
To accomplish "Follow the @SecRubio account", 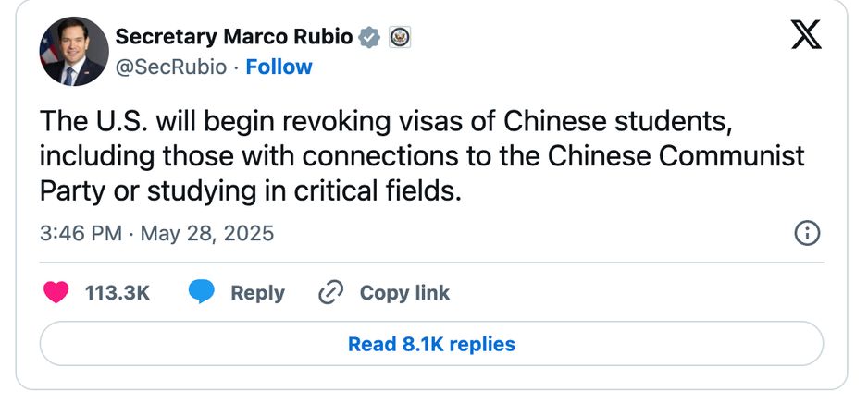I will pyautogui.click(x=279, y=67).
